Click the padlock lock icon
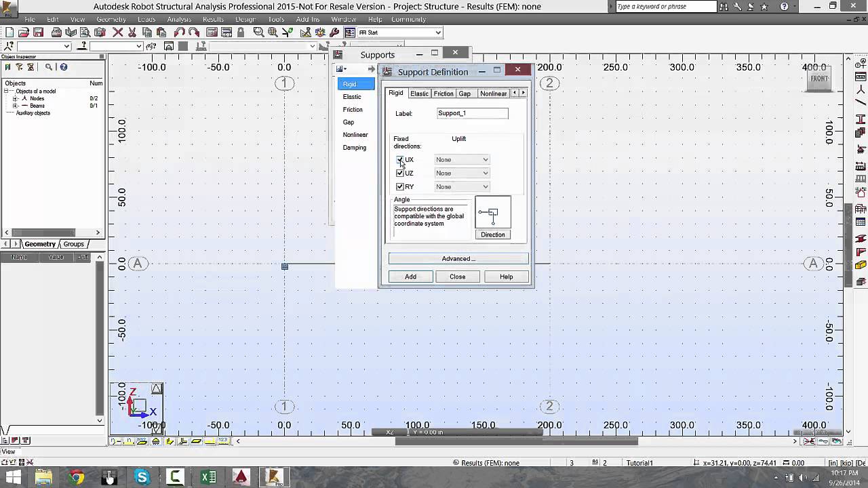 tap(240, 33)
